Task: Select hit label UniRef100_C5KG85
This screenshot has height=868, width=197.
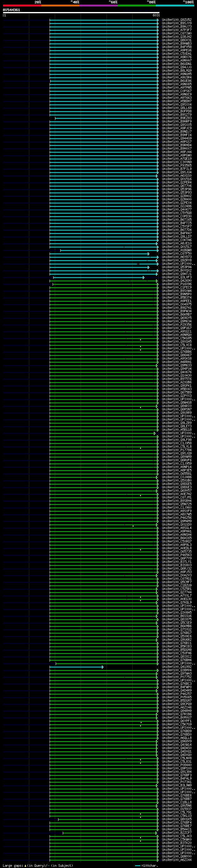Action: coord(177,338)
